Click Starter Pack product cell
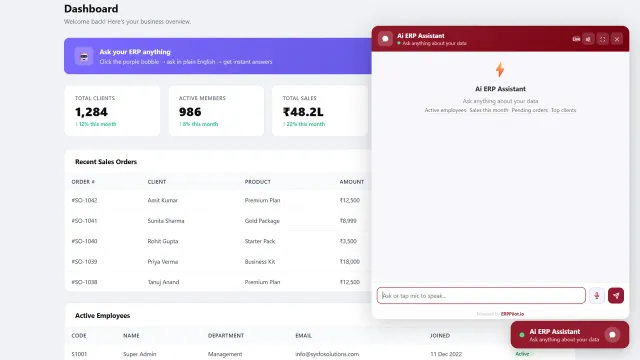Screen dimensions: 640x360 coord(260,241)
